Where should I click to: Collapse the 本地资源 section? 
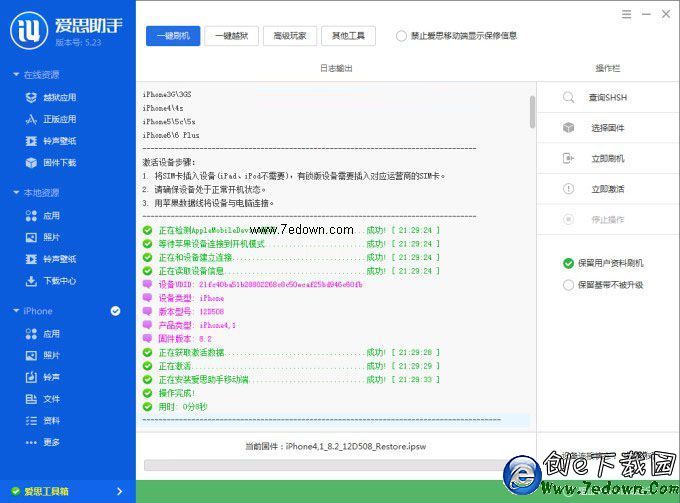tap(16, 193)
